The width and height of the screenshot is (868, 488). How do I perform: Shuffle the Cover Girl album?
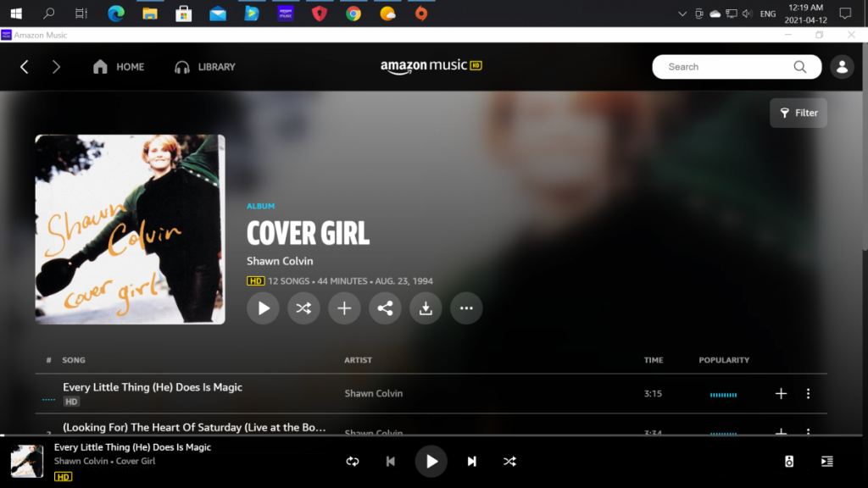click(303, 308)
